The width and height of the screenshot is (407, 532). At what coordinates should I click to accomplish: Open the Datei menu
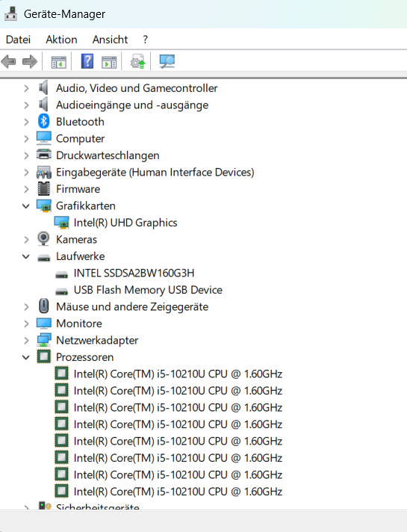point(19,40)
